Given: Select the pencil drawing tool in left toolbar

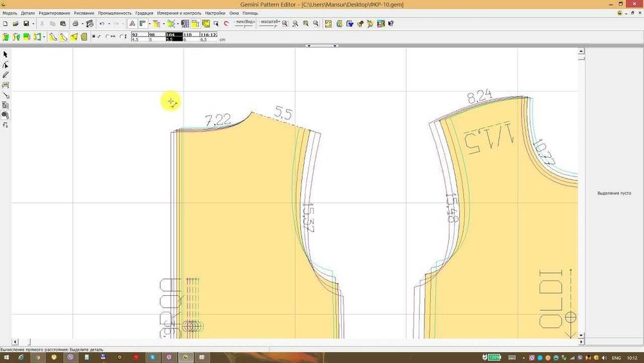Looking at the screenshot, I should pos(5,75).
